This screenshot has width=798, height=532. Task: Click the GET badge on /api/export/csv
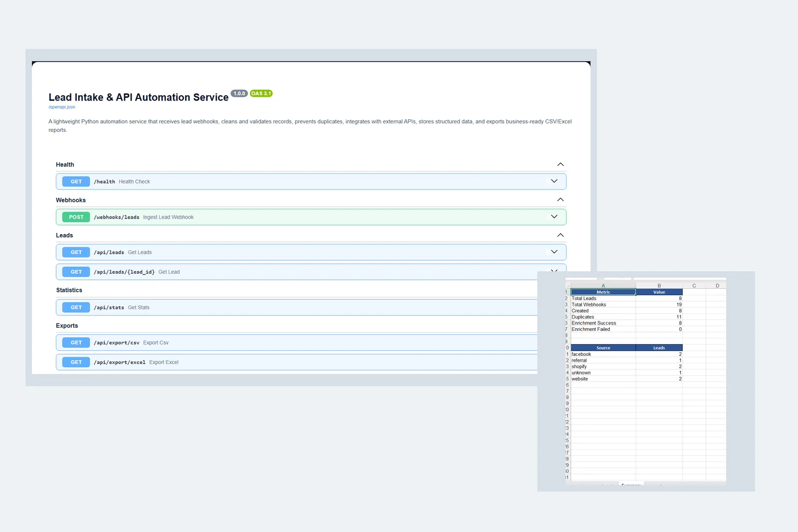click(76, 343)
